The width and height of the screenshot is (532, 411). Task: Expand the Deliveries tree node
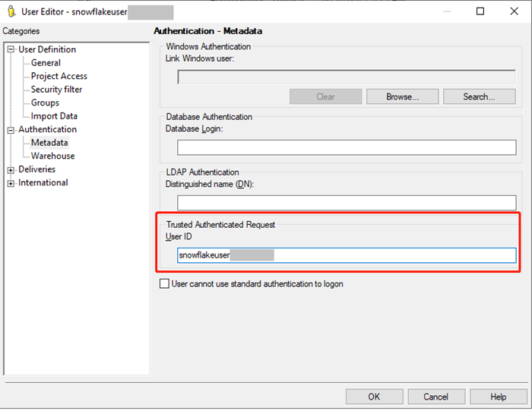pyautogui.click(x=11, y=170)
